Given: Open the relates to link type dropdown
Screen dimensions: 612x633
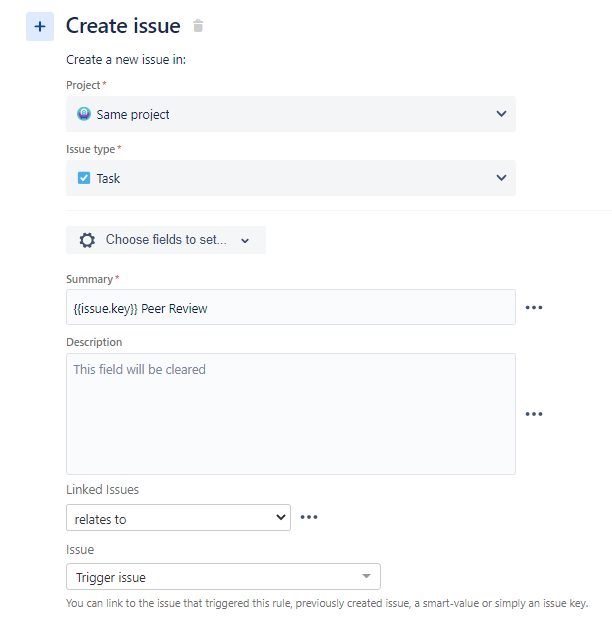Looking at the screenshot, I should [178, 518].
